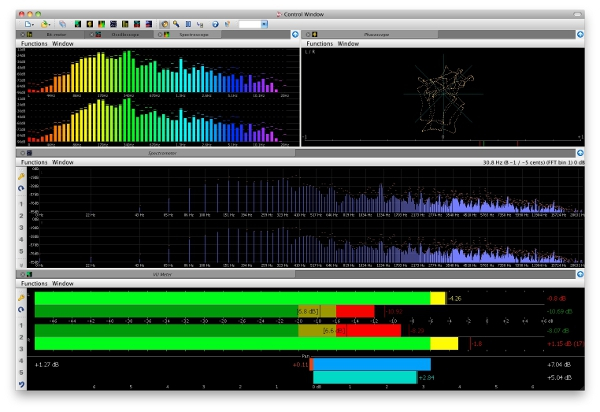Click the magnifier icon in top toolbar
Image resolution: width=600 pixels, height=412 pixels.
pyautogui.click(x=176, y=22)
